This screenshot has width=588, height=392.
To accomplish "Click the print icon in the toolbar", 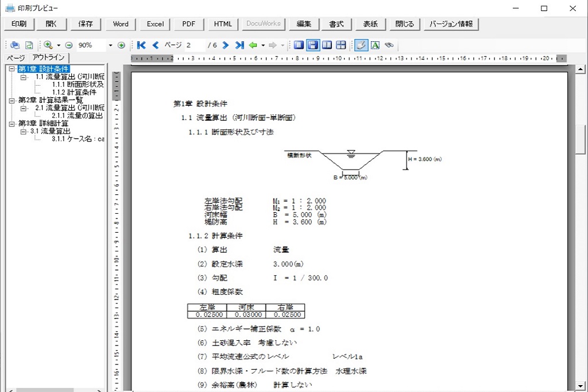I will tap(15, 45).
